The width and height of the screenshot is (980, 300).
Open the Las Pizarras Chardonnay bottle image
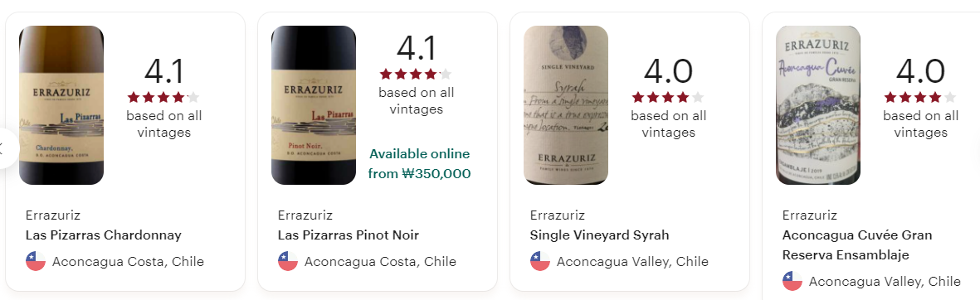pos(61,105)
